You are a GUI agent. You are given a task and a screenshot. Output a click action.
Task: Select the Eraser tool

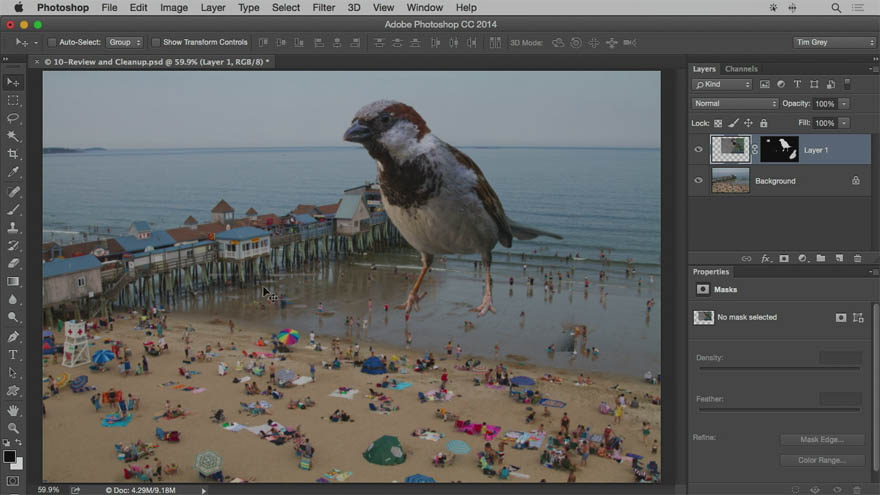click(13, 264)
